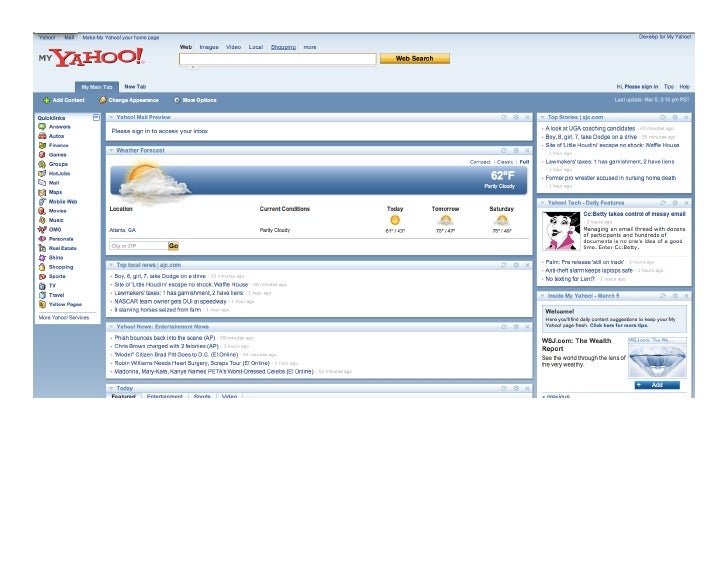Collapse the Top Stories module arrow
The height and width of the screenshot is (563, 728).
pyautogui.click(x=542, y=117)
